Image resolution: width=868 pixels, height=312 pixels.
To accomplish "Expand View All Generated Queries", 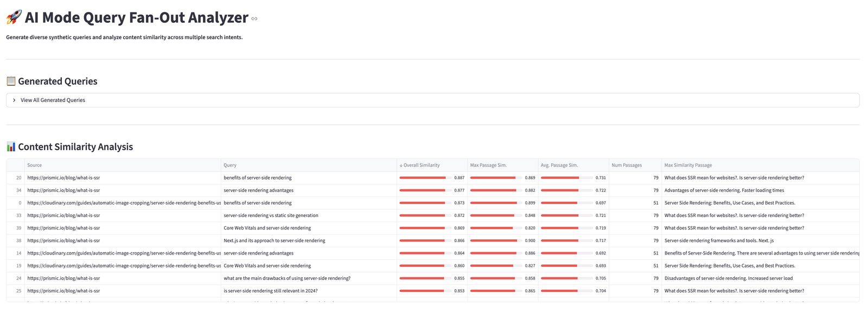I will pyautogui.click(x=432, y=100).
